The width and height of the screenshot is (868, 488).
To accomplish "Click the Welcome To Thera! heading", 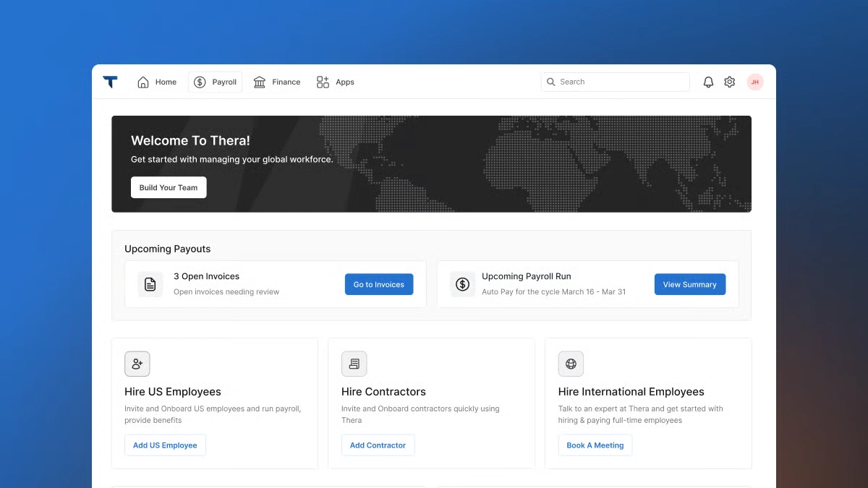I will 190,141.
